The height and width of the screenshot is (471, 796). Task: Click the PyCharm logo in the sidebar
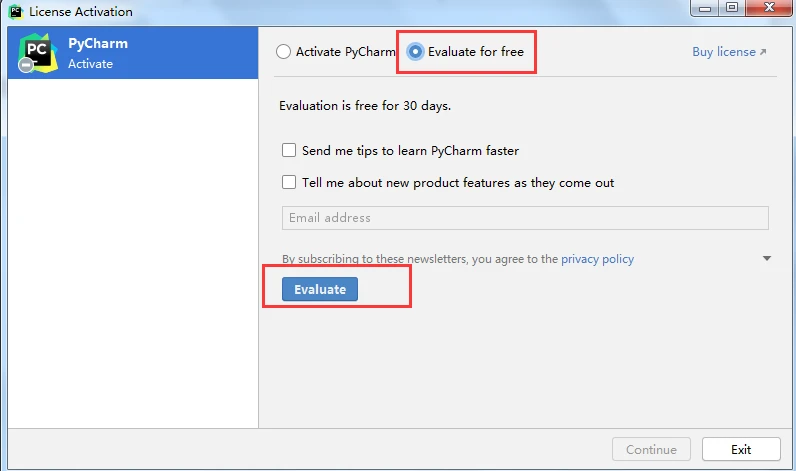(38, 54)
